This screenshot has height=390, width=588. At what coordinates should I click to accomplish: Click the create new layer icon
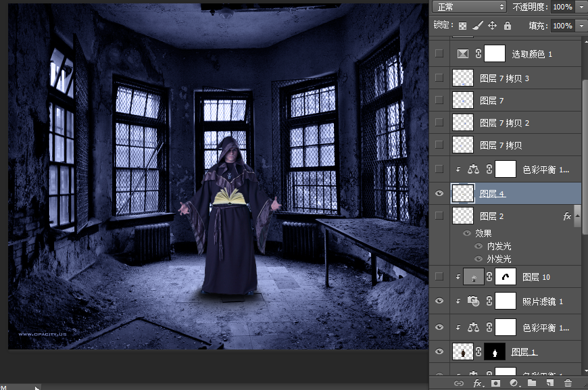(x=550, y=383)
